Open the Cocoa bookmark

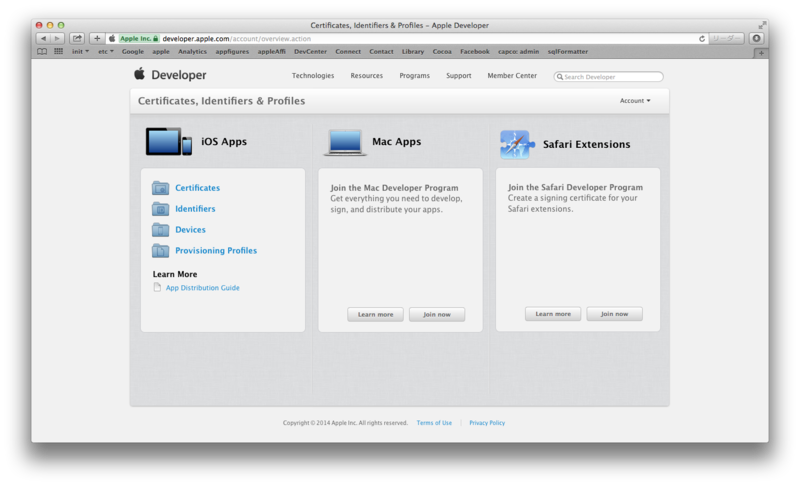coord(442,52)
